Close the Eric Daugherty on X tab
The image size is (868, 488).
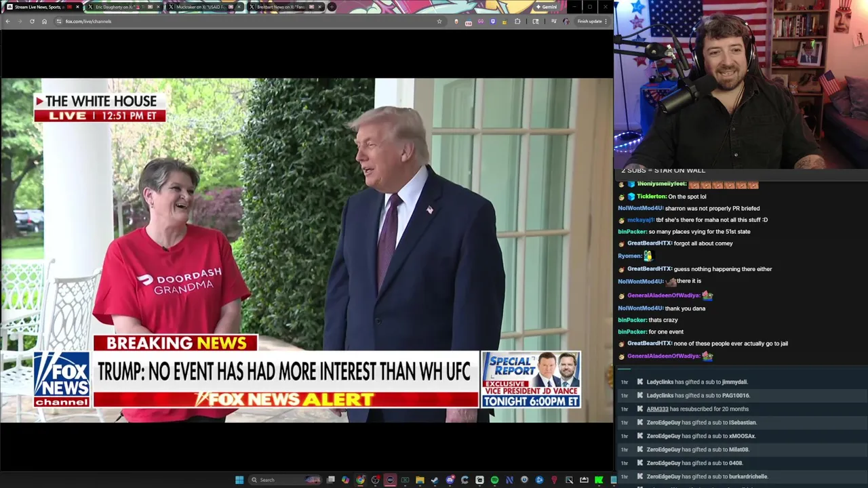[x=158, y=7]
